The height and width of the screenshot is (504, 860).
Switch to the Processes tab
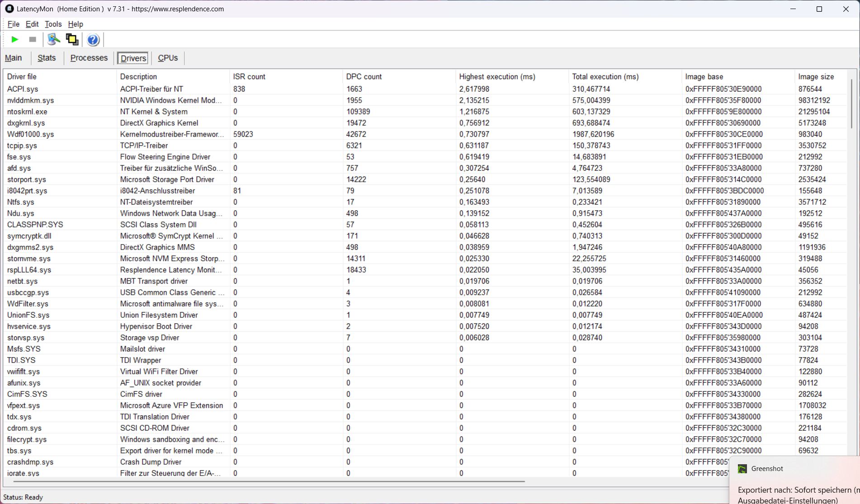click(x=89, y=58)
